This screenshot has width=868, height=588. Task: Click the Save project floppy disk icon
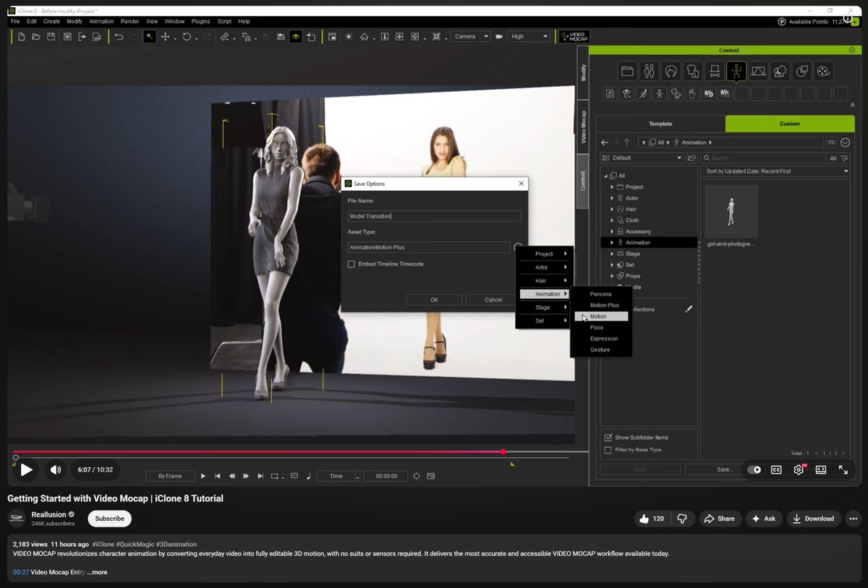[x=51, y=36]
